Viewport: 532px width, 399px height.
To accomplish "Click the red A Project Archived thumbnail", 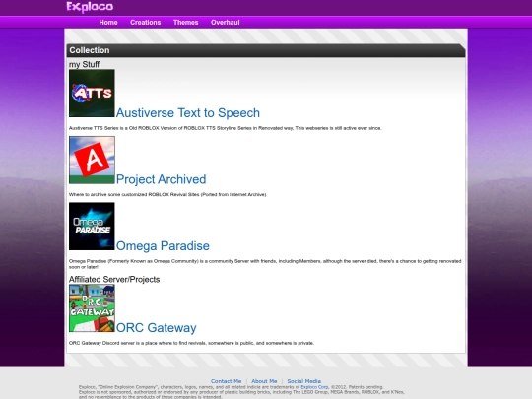I will (92, 161).
